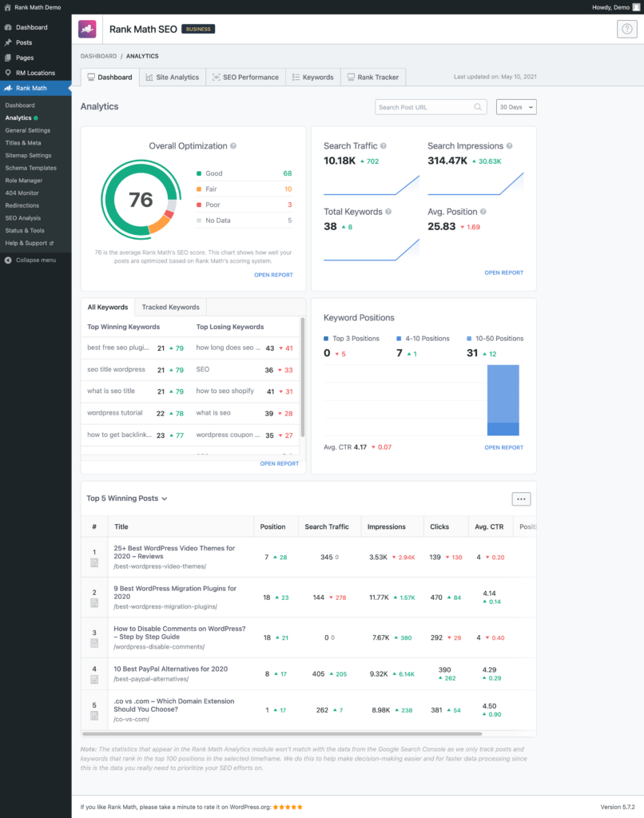Click the post icon under row number 5
Screen dimensions: 644x818
94,715
